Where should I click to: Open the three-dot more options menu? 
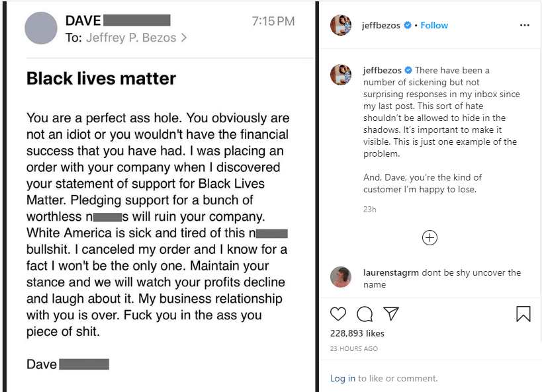point(524,25)
